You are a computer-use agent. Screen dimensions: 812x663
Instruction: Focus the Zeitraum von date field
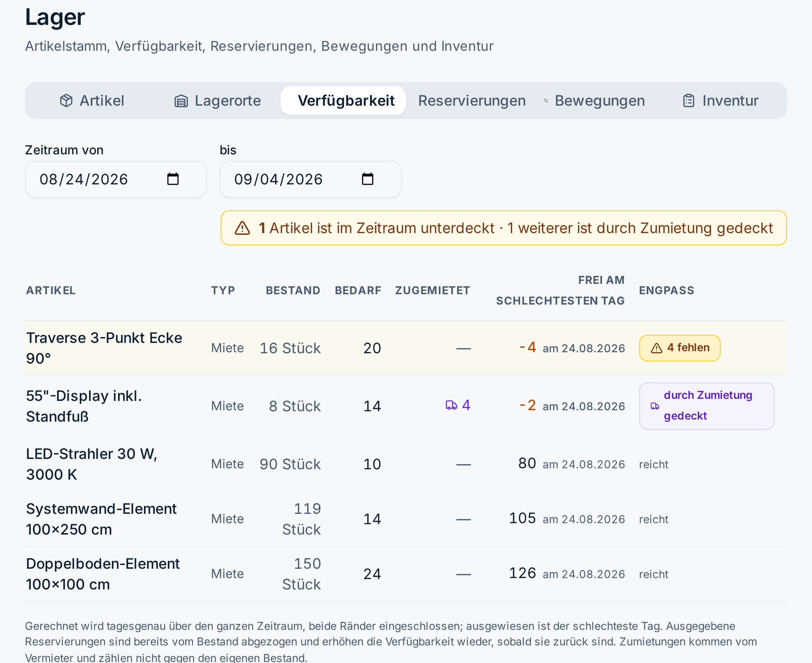(116, 179)
